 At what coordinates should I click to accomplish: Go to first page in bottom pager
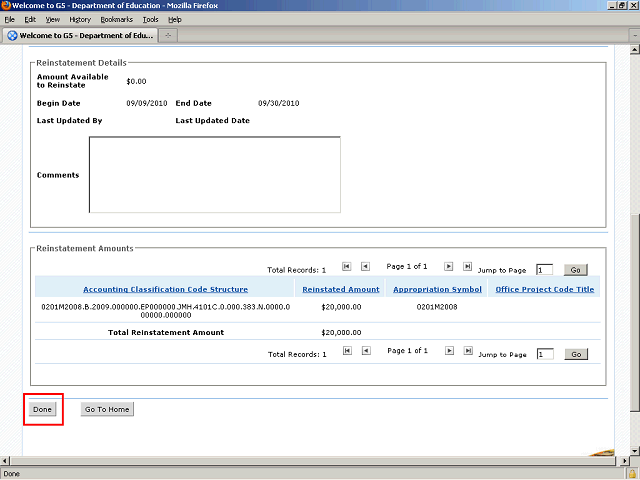click(x=346, y=351)
